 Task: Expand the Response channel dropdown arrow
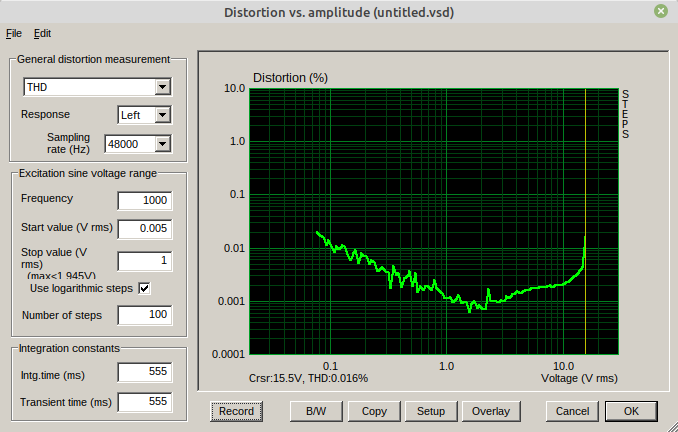[163, 115]
